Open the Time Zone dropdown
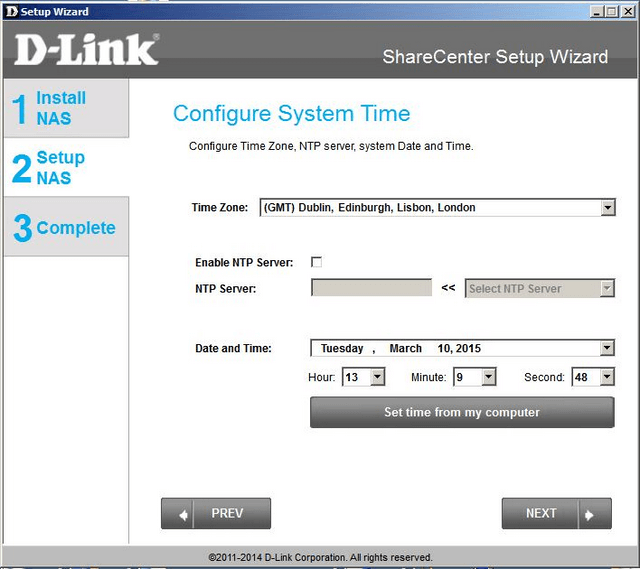The height and width of the screenshot is (569, 640). click(x=608, y=207)
